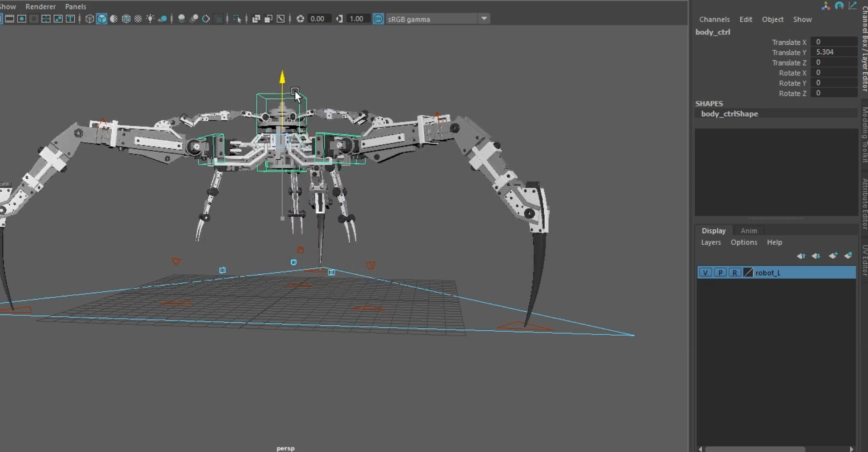Image resolution: width=868 pixels, height=452 pixels.
Task: Toggle playback (P) state of robot_L layer
Action: coord(720,272)
